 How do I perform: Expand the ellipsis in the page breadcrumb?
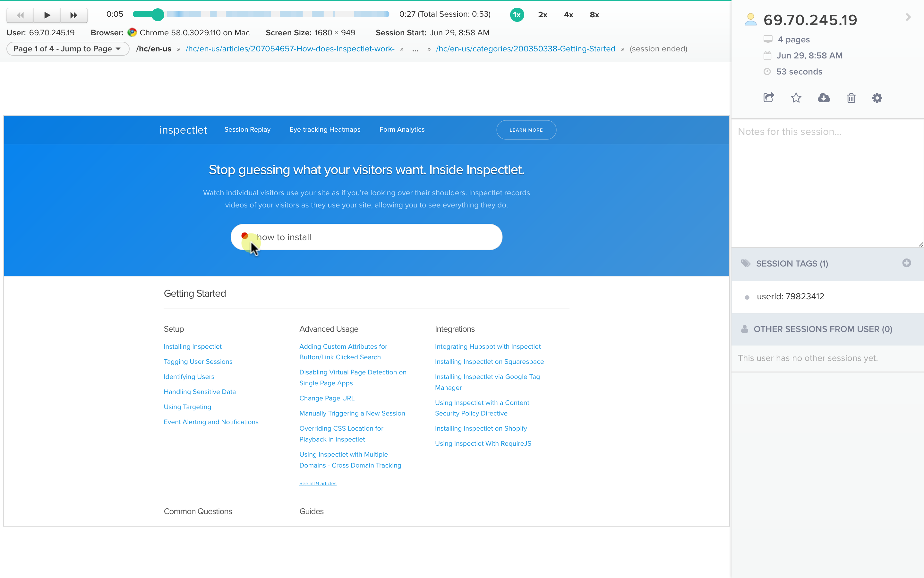pos(415,49)
